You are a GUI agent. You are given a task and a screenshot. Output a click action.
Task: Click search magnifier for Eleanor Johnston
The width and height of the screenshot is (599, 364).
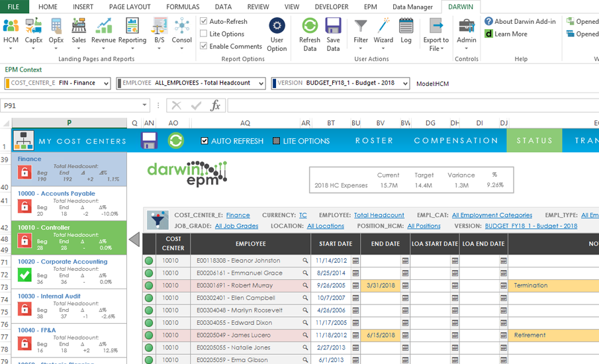[305, 261]
